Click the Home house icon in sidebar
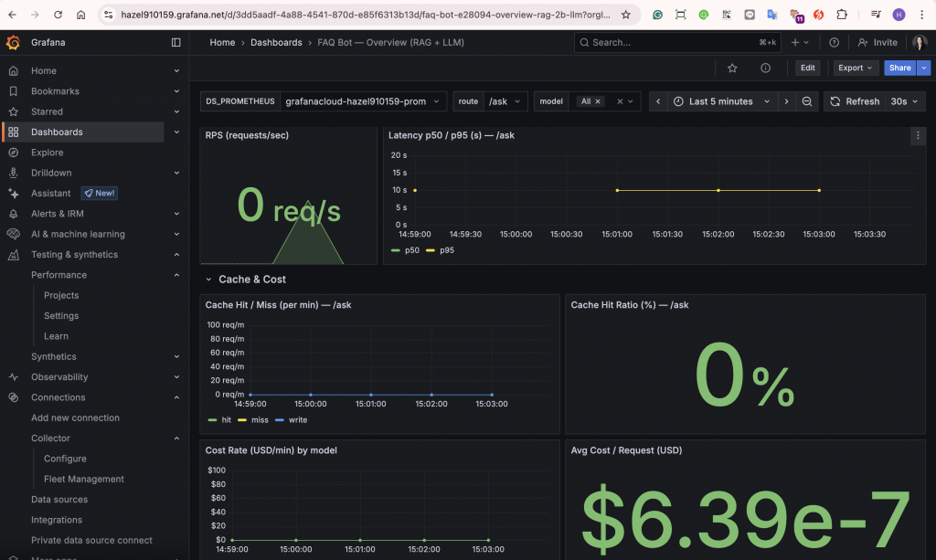The width and height of the screenshot is (936, 560). click(x=13, y=70)
